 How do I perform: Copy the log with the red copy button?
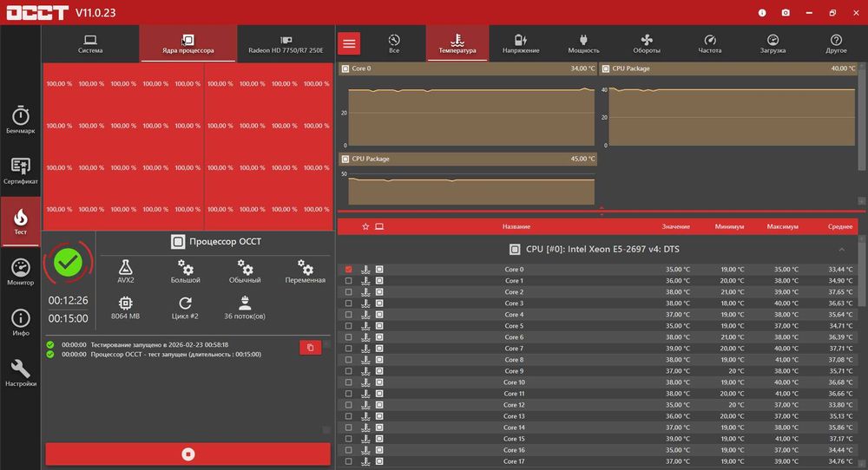click(x=311, y=347)
